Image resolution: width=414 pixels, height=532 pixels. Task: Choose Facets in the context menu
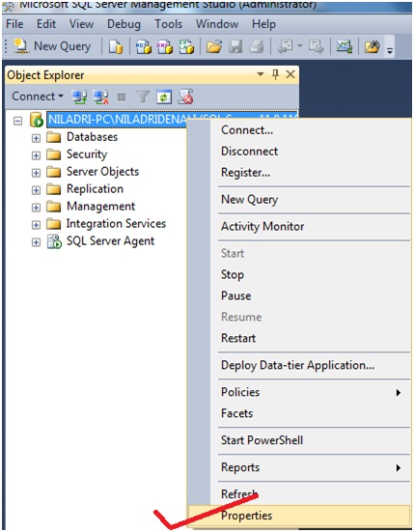298,413
